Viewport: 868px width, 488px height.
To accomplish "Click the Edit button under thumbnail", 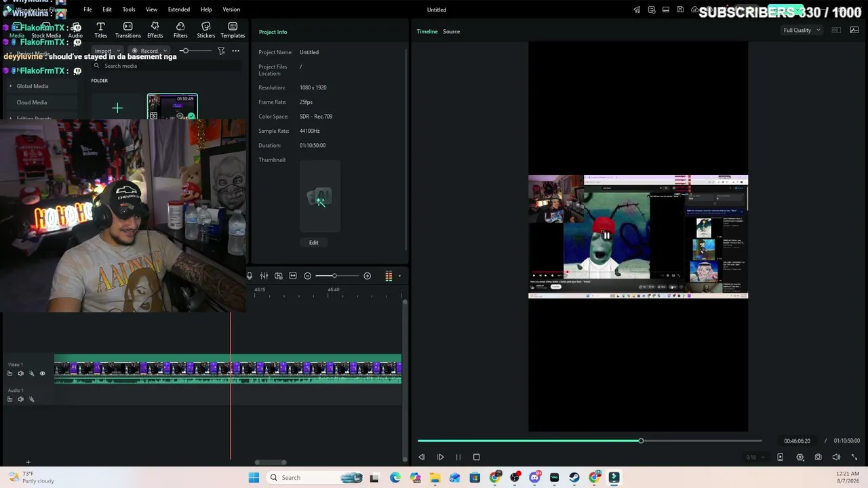I will point(313,242).
